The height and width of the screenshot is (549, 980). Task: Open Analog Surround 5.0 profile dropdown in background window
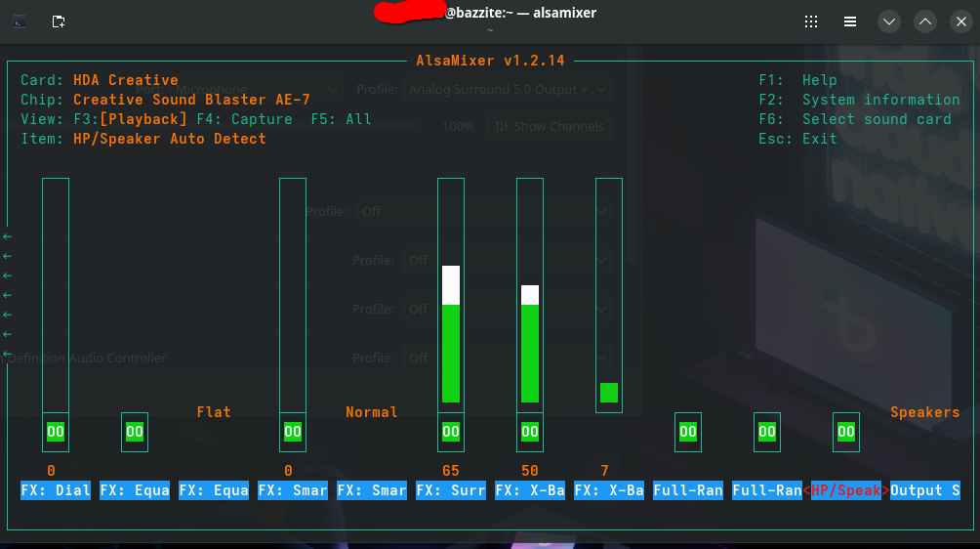point(507,90)
